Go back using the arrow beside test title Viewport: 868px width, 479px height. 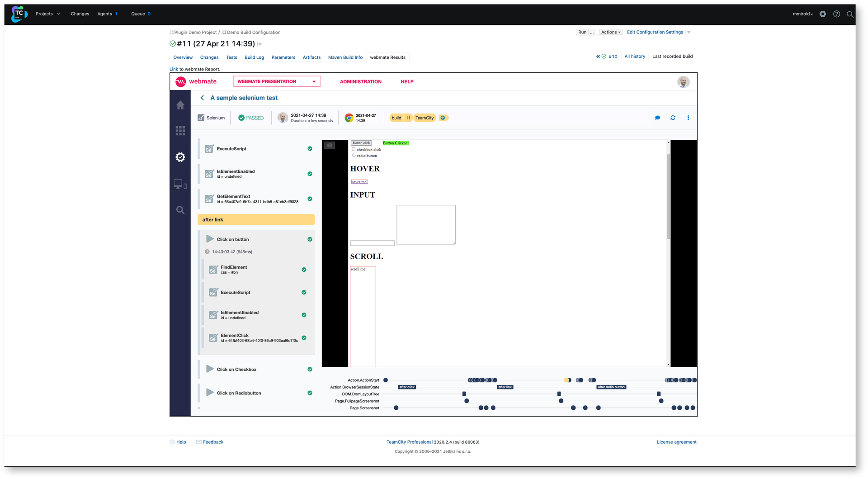(x=202, y=98)
